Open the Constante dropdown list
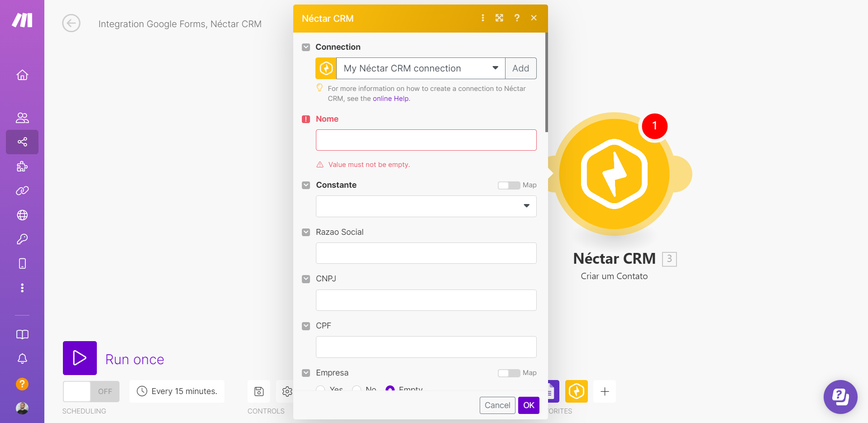The width and height of the screenshot is (868, 423). pyautogui.click(x=426, y=206)
